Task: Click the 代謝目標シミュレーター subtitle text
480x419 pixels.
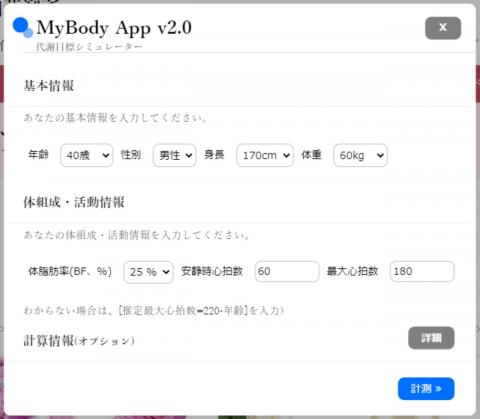Action: pyautogui.click(x=89, y=47)
